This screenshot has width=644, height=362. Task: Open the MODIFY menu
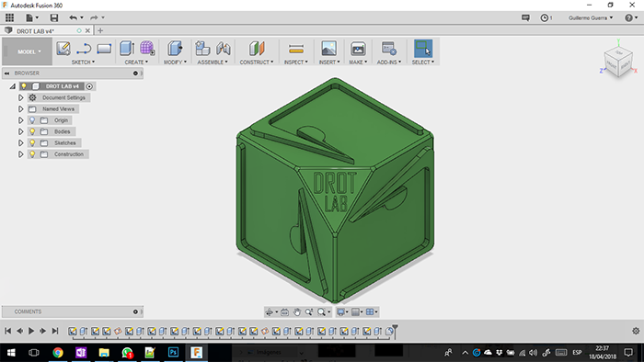(175, 62)
